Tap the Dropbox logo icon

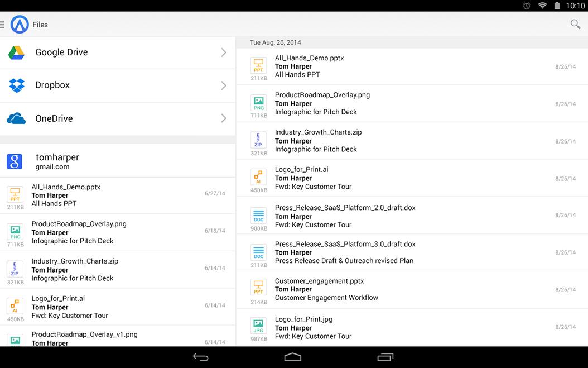coord(17,85)
